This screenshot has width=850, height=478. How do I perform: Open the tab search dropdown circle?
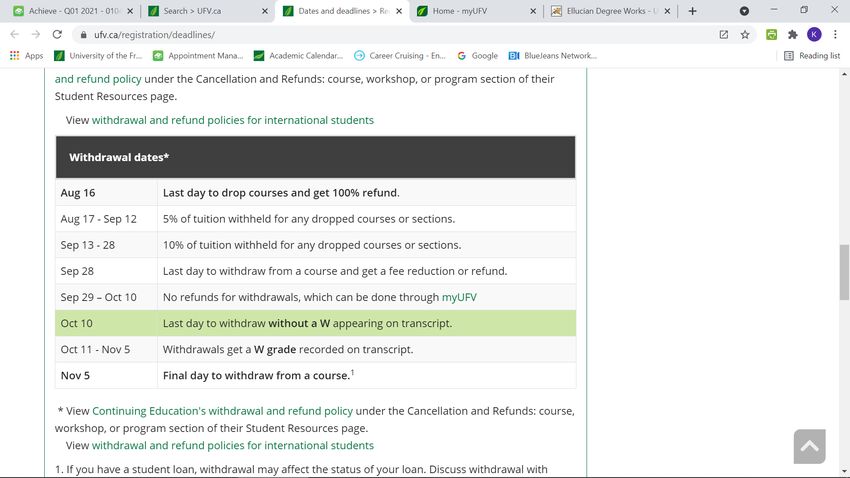pyautogui.click(x=744, y=11)
